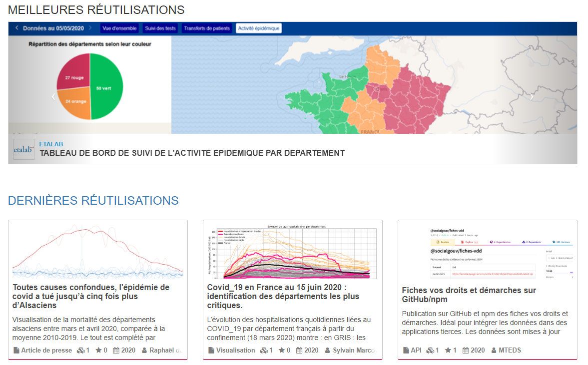Click user icon next to MTEDS
588x365 pixels.
tap(494, 351)
